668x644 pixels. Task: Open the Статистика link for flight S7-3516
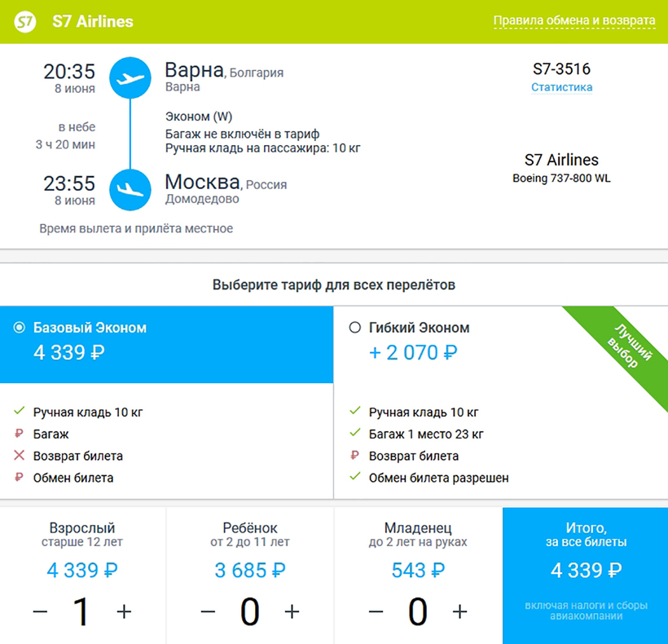[561, 87]
